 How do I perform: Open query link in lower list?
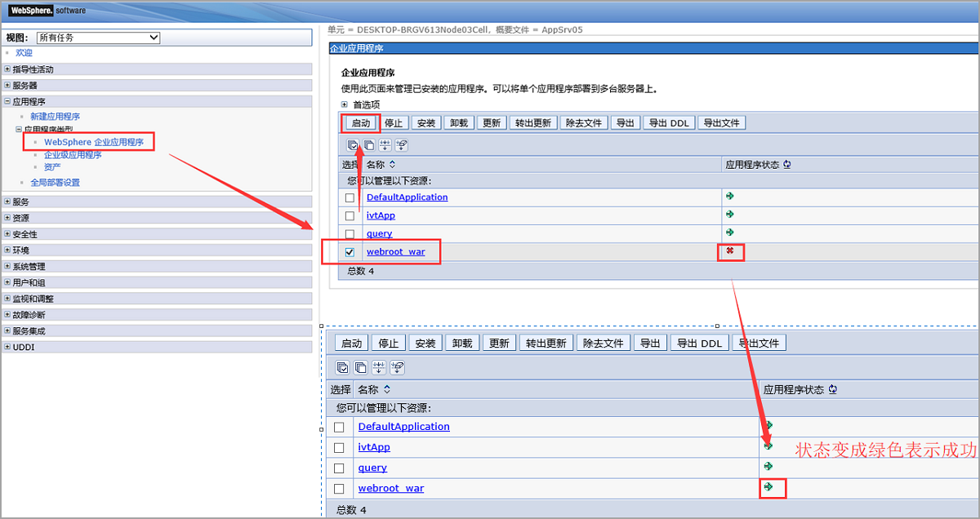tap(372, 468)
